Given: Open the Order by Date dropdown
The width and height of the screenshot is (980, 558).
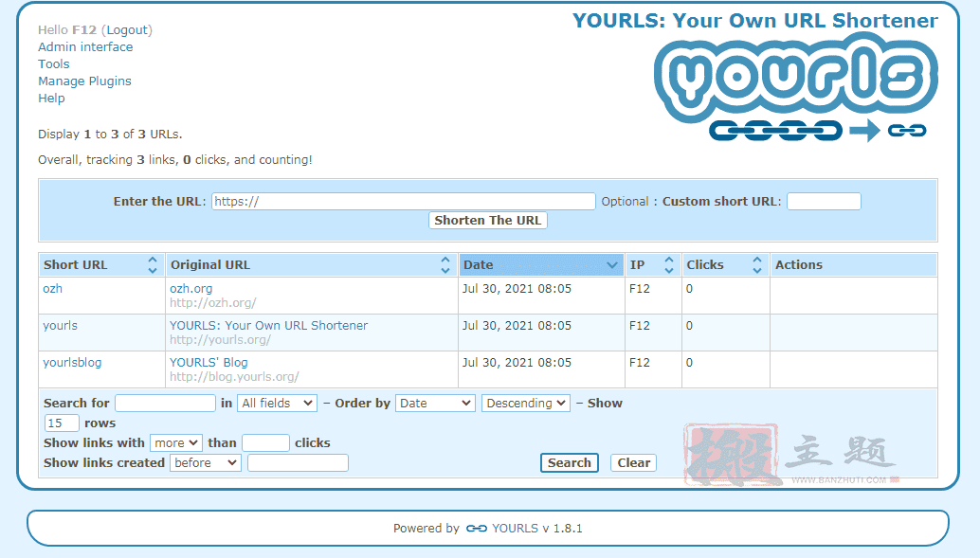Looking at the screenshot, I should click(435, 403).
